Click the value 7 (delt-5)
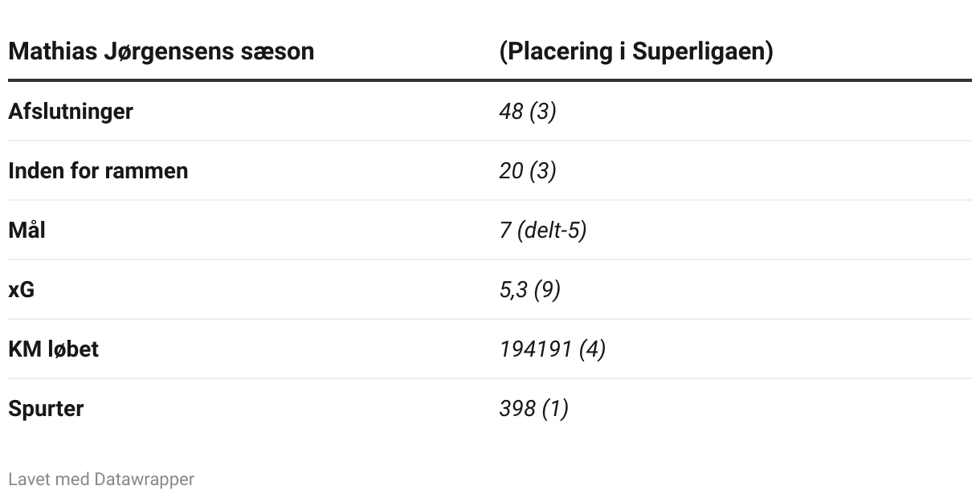980x498 pixels. (x=543, y=231)
